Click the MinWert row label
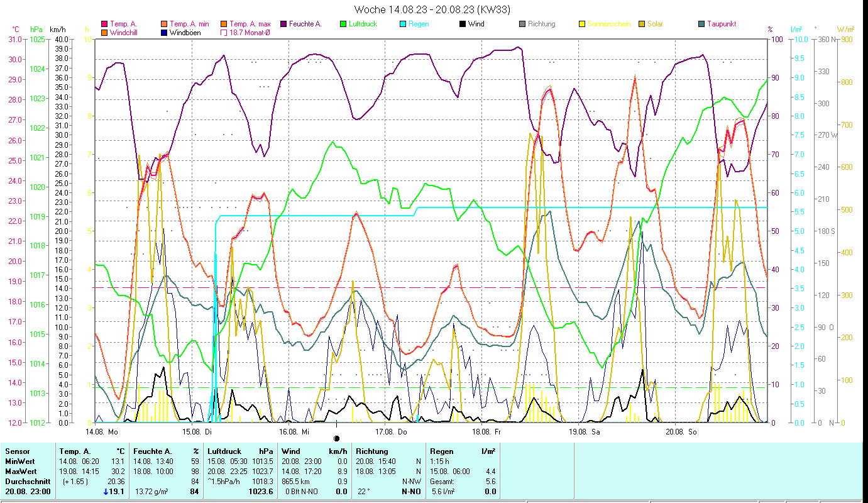868x503 pixels. click(x=21, y=462)
